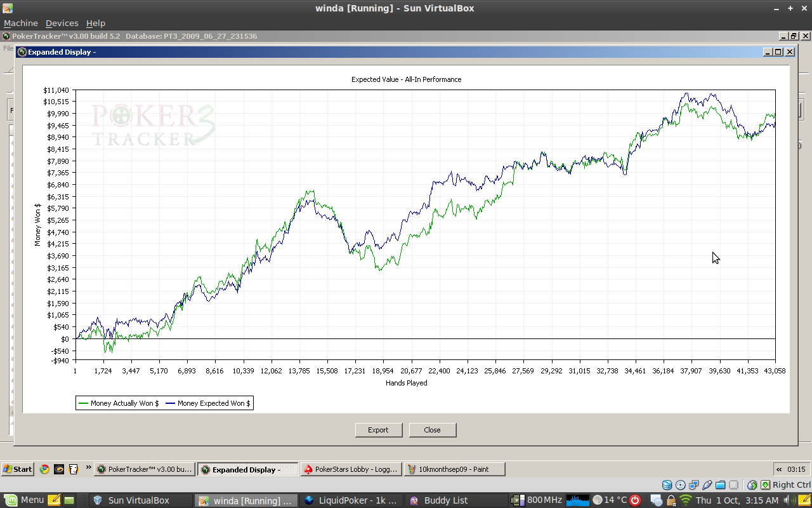Click the VirtualBox mouse integration icon
The width and height of the screenshot is (812, 508).
click(752, 485)
